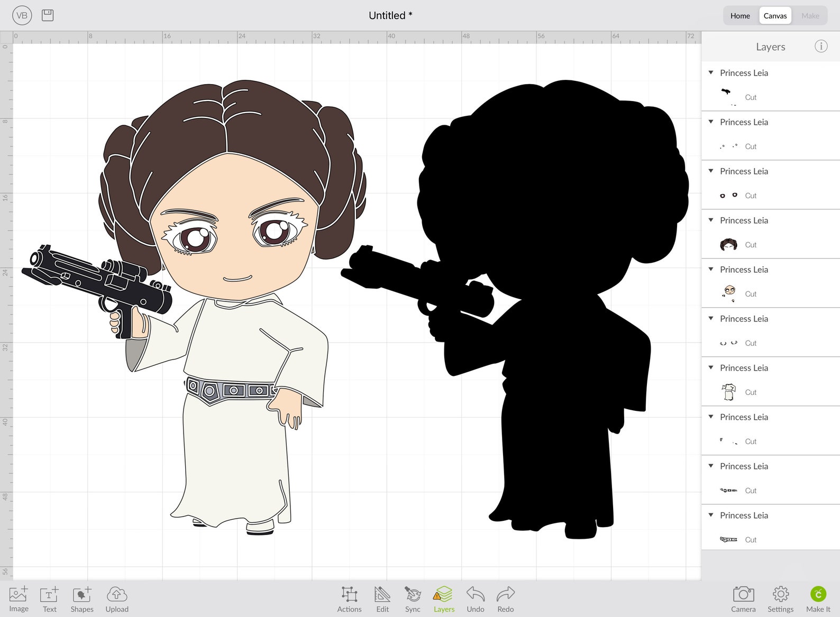This screenshot has height=617, width=840.
Task: Click the green Make It button
Action: 818,599
